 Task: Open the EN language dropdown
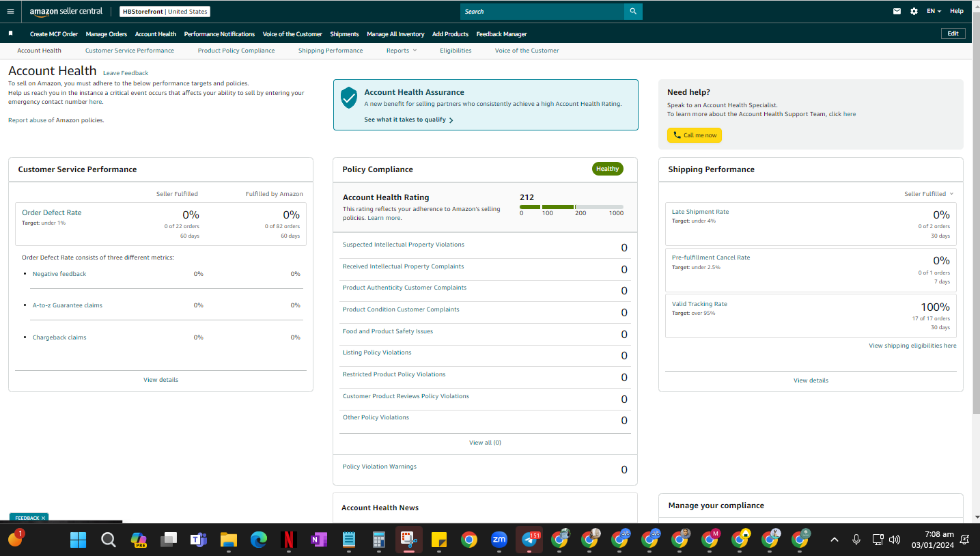point(934,11)
